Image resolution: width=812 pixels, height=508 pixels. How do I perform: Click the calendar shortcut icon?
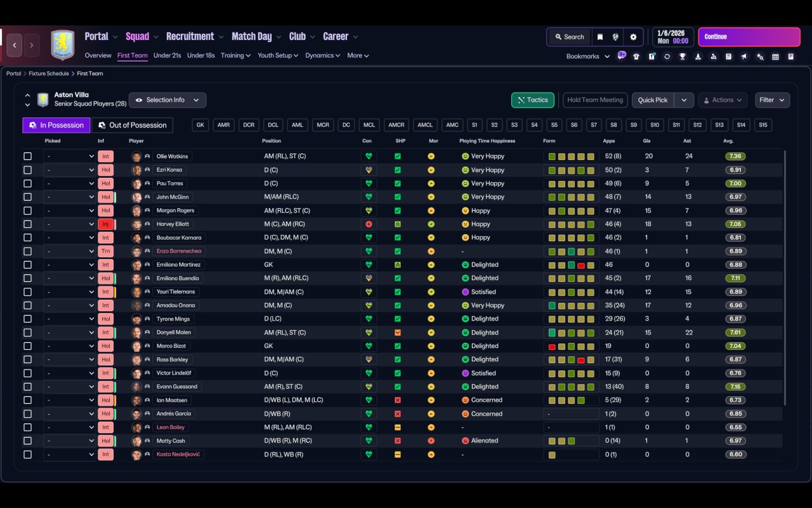[775, 57]
